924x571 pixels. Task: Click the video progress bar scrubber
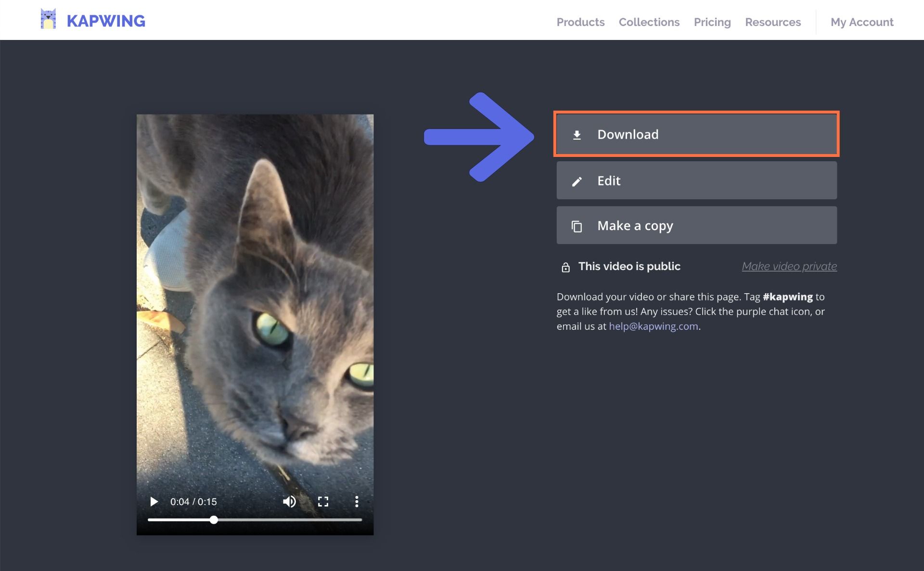click(x=214, y=520)
